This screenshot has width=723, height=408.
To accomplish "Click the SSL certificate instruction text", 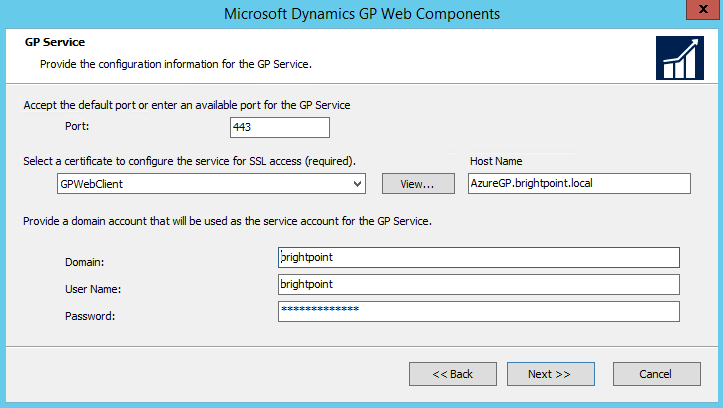I will (190, 161).
